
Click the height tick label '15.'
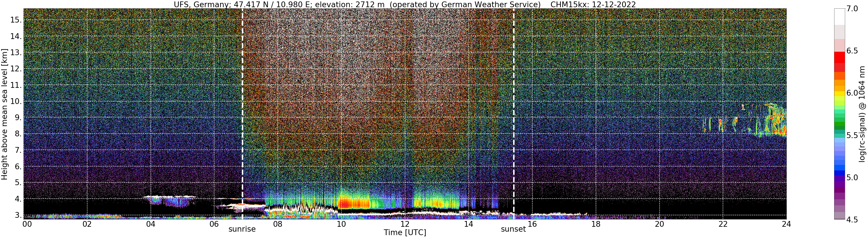16,20
